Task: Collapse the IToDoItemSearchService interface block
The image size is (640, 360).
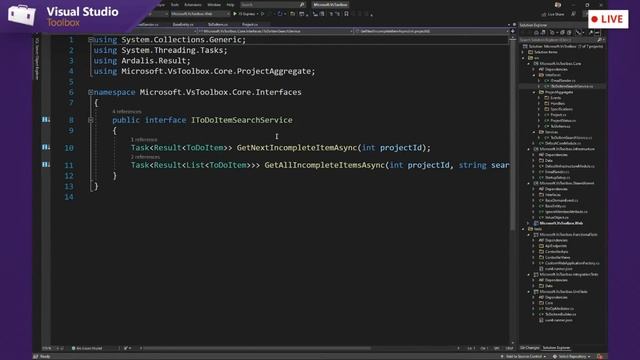Action: click(91, 120)
